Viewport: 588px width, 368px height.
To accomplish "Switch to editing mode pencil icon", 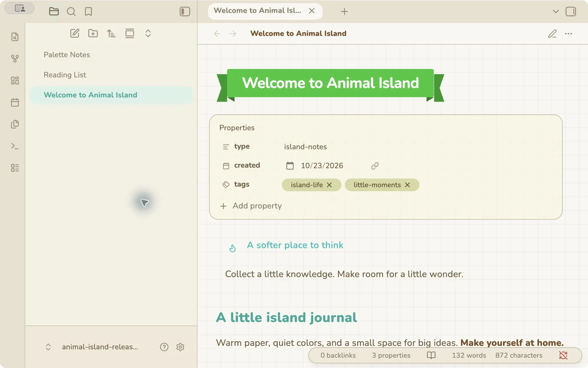I will tap(552, 34).
